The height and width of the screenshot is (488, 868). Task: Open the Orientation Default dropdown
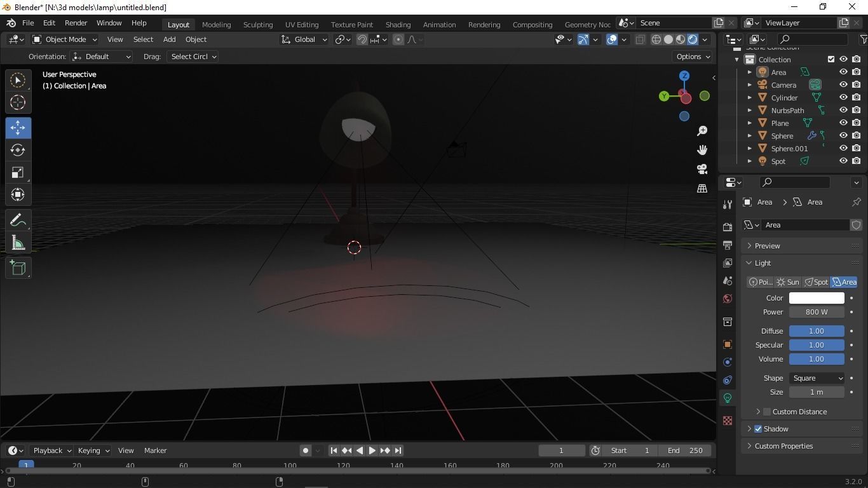[102, 57]
